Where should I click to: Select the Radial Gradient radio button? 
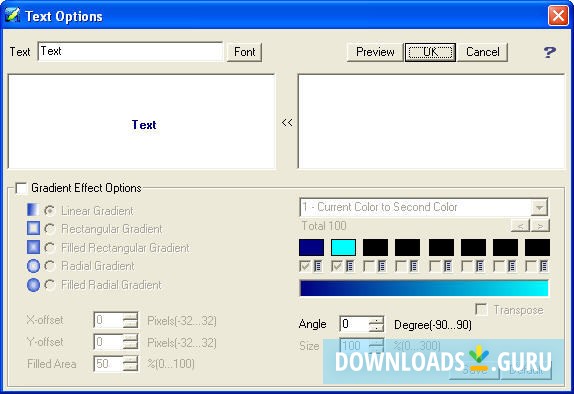(49, 266)
